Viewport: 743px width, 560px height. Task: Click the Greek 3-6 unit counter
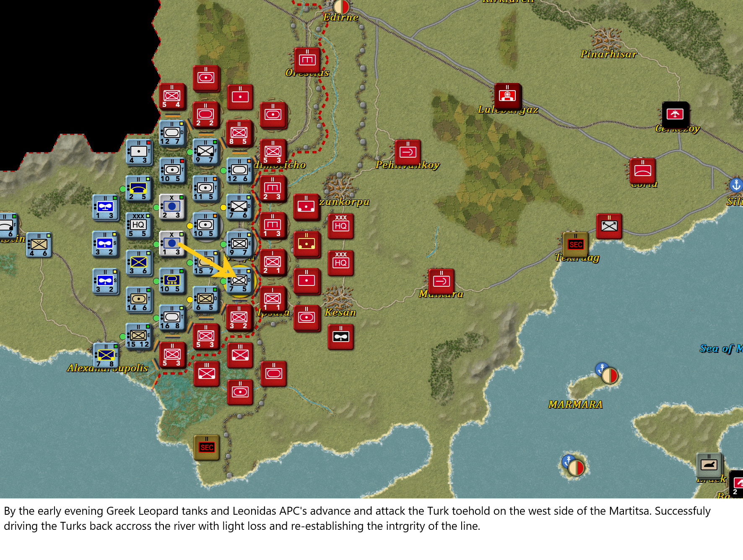point(138,263)
